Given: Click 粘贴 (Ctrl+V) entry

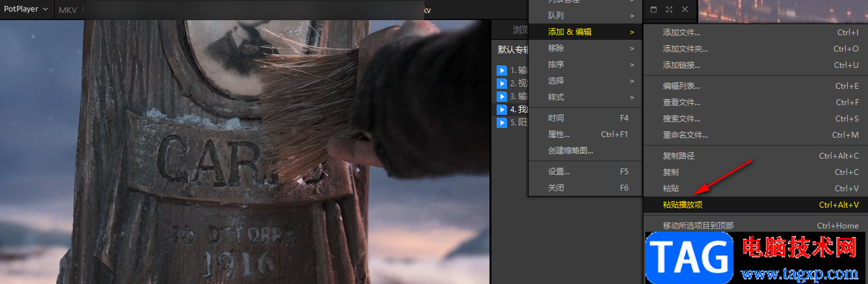Looking at the screenshot, I should pos(756,188).
